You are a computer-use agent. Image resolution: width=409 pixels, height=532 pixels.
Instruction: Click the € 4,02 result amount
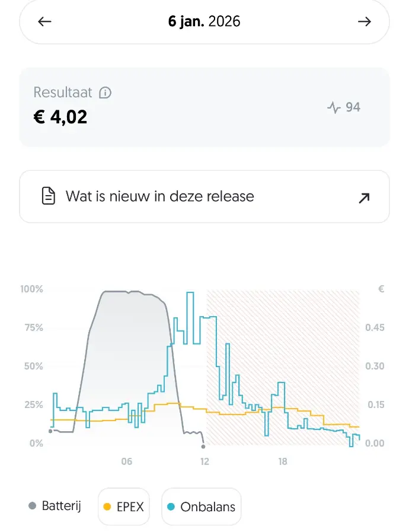click(x=60, y=116)
